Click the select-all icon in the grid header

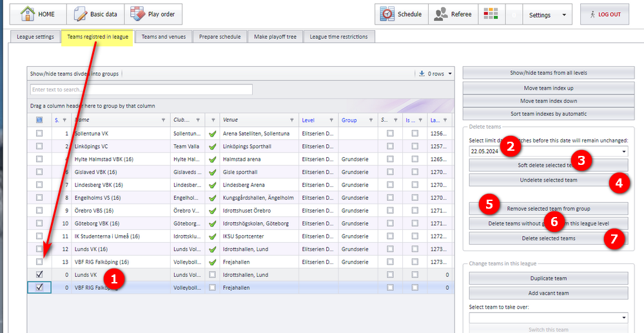click(39, 120)
